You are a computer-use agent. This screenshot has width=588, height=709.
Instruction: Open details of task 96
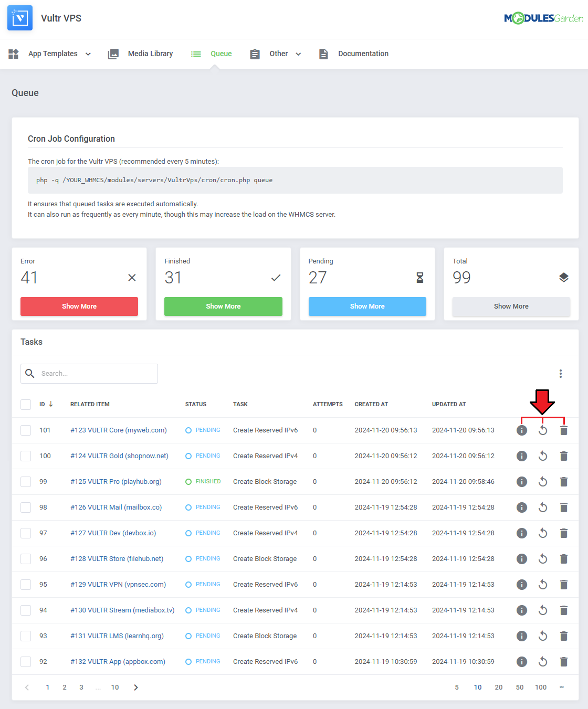522,559
